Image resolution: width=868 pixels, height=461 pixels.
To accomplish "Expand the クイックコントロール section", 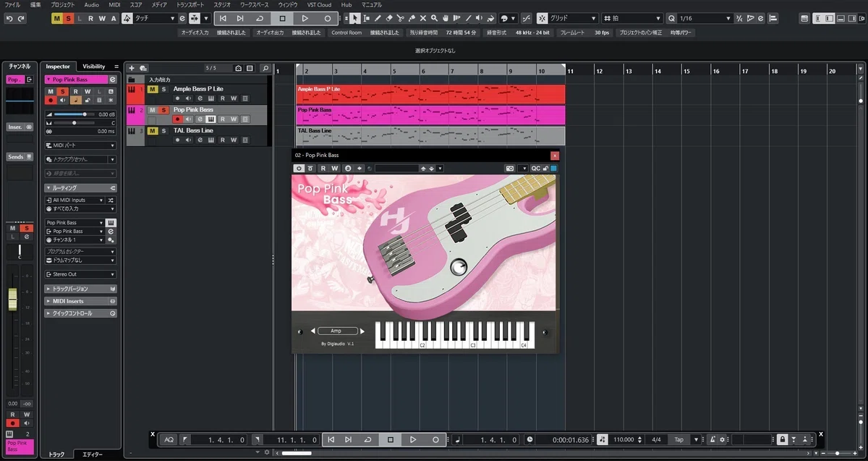I will [x=80, y=313].
